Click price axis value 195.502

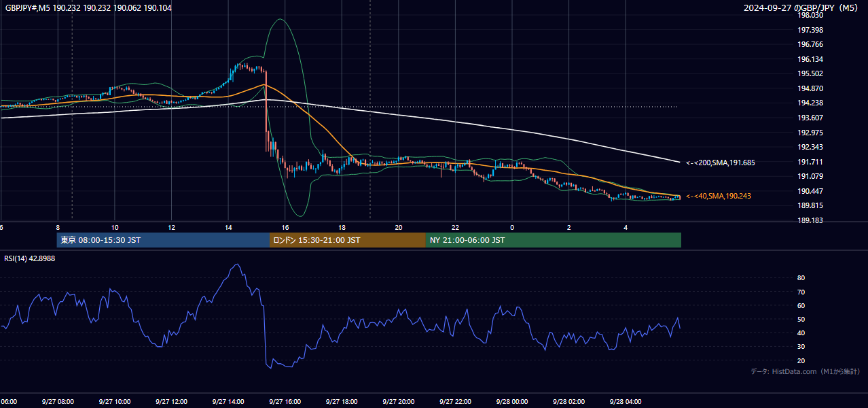coord(810,74)
